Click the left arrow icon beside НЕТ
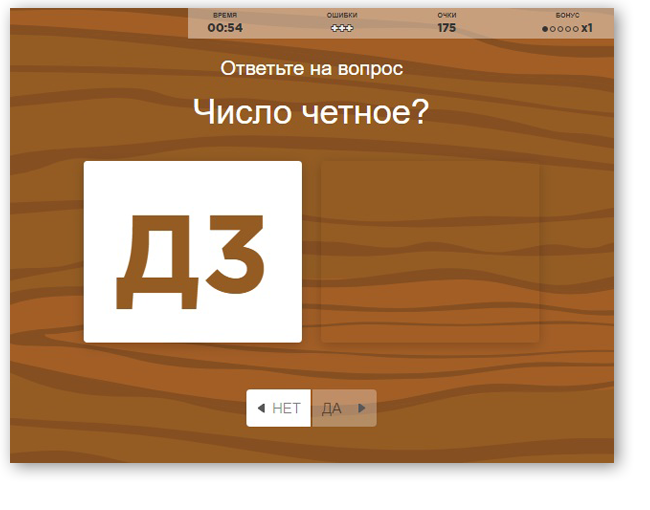650x510 pixels. click(261, 408)
